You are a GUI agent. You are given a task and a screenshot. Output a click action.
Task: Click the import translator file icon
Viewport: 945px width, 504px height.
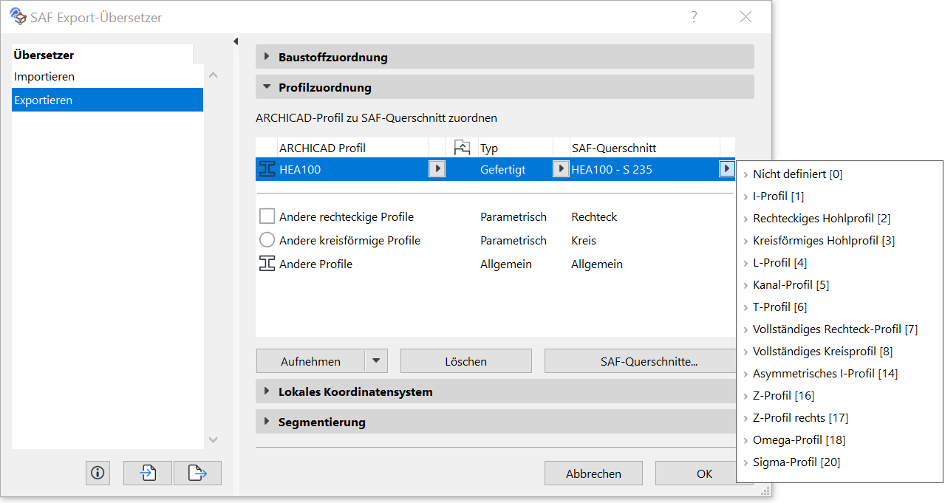147,473
